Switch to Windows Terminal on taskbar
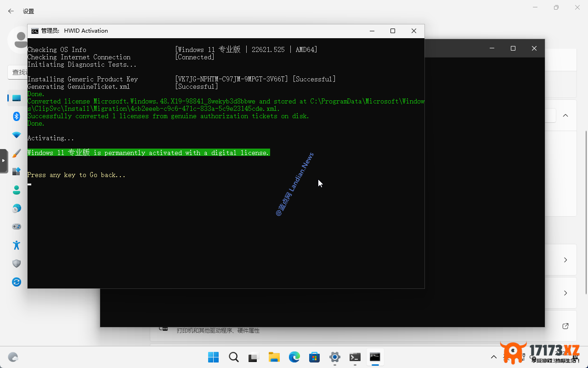The height and width of the screenshot is (368, 588). (355, 357)
